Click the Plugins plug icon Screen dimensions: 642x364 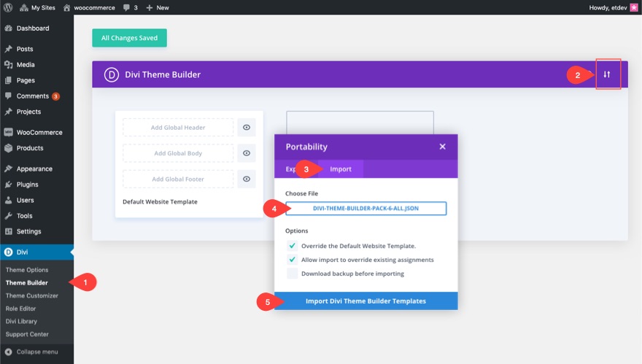[x=8, y=185]
